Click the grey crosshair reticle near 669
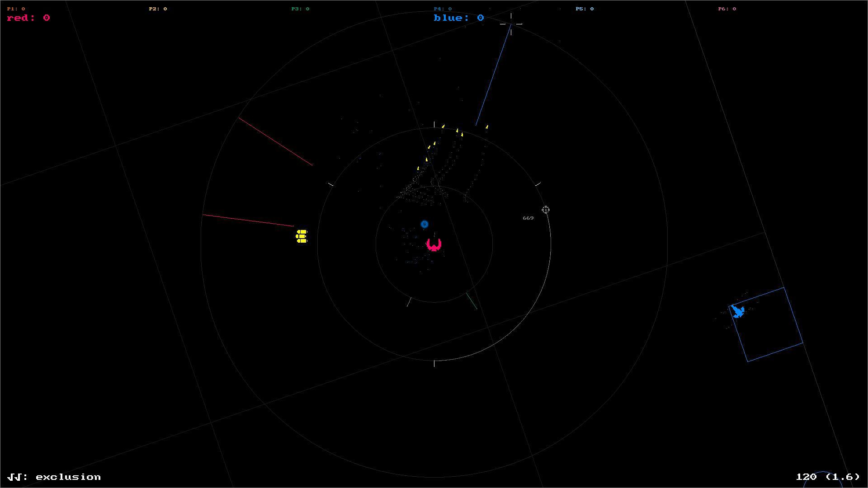Viewport: 868px width, 488px height. click(x=546, y=210)
